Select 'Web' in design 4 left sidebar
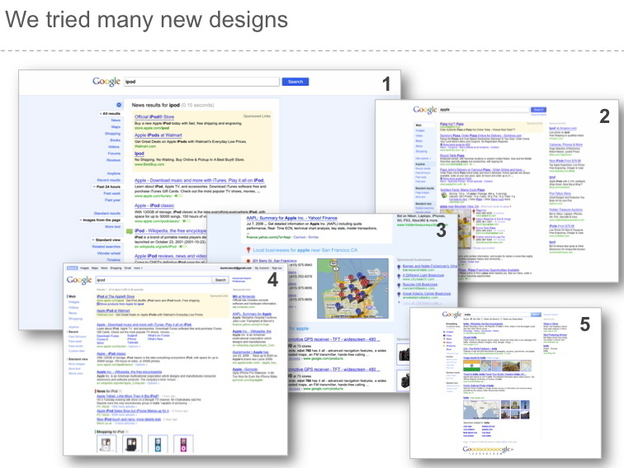The width and height of the screenshot is (624, 468). click(72, 296)
